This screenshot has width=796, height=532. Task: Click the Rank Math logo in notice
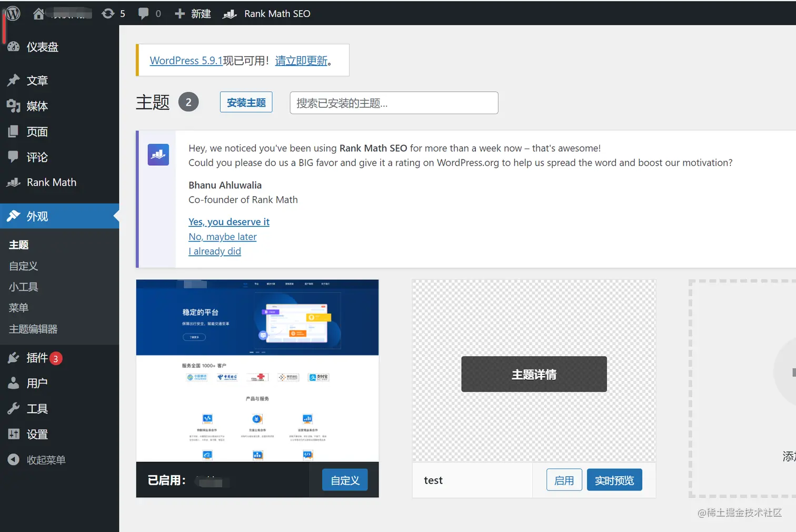(158, 155)
